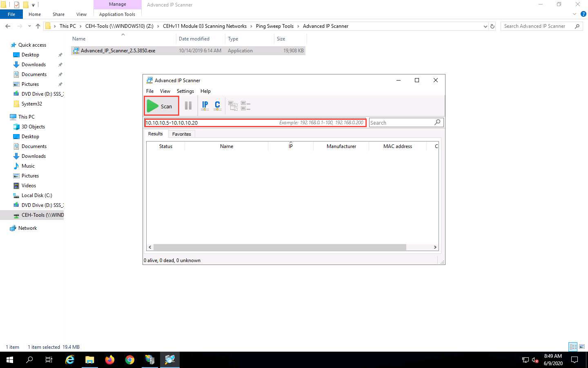The width and height of the screenshot is (588, 368).
Task: Click the IP range toolbar icon
Action: [x=205, y=106]
